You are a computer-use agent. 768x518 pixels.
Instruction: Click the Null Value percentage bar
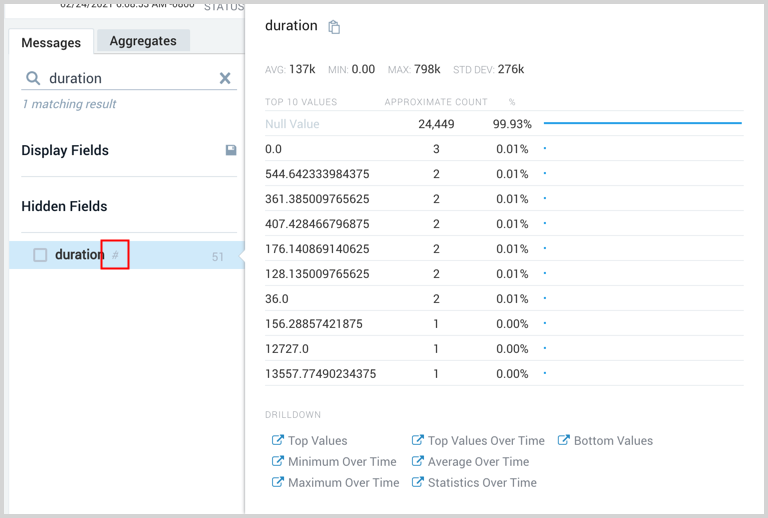[642, 124]
